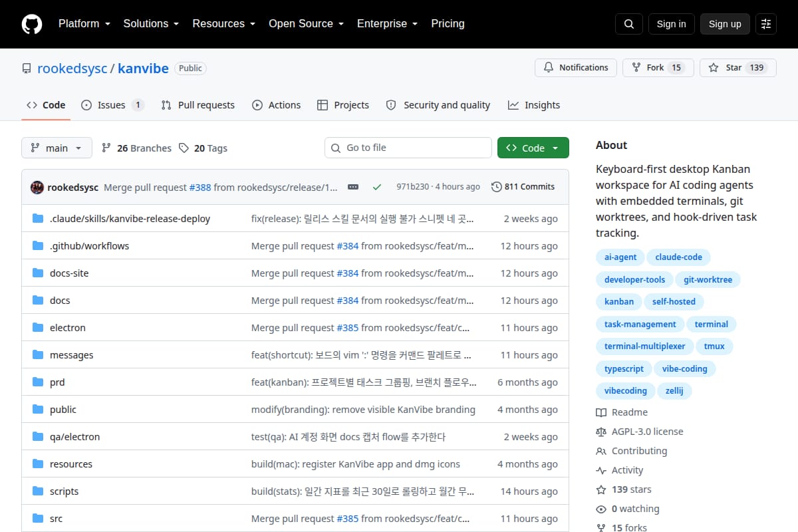Open the Pricing page
This screenshot has height=532, width=798.
click(x=448, y=24)
